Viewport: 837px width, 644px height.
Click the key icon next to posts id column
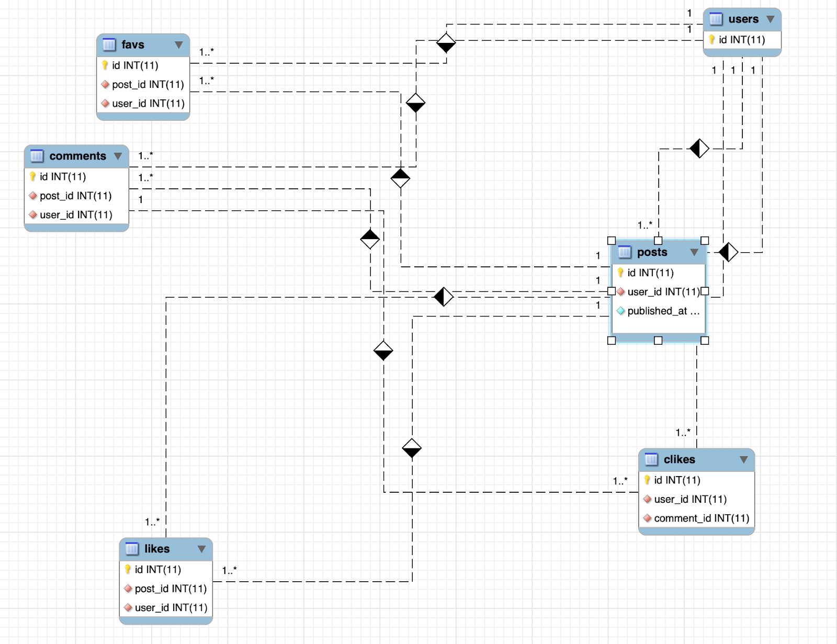click(x=621, y=273)
